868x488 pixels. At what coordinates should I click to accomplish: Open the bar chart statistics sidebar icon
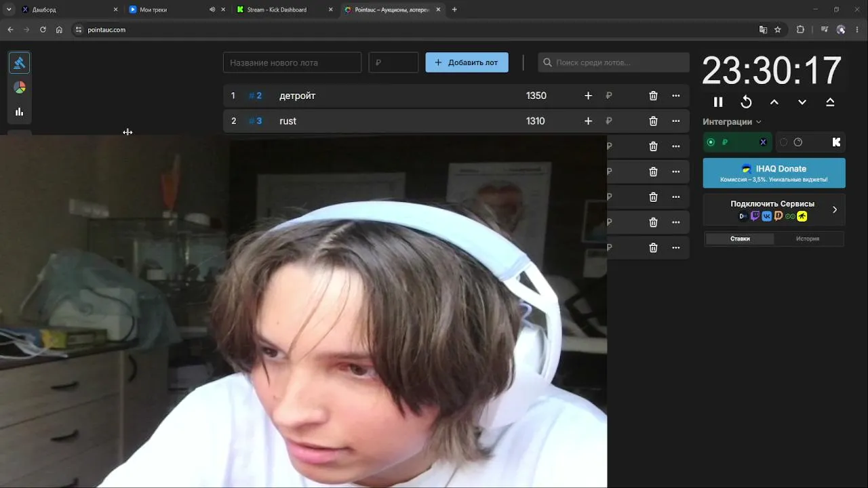pyautogui.click(x=20, y=112)
